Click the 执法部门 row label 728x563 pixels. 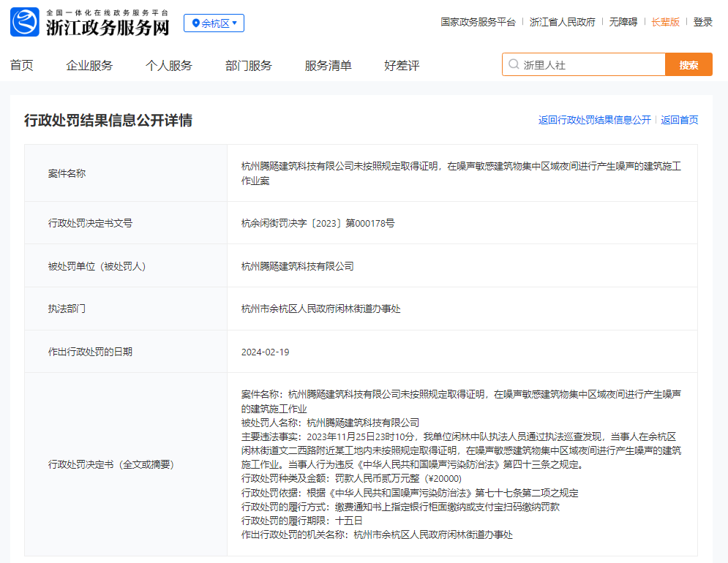(x=67, y=309)
